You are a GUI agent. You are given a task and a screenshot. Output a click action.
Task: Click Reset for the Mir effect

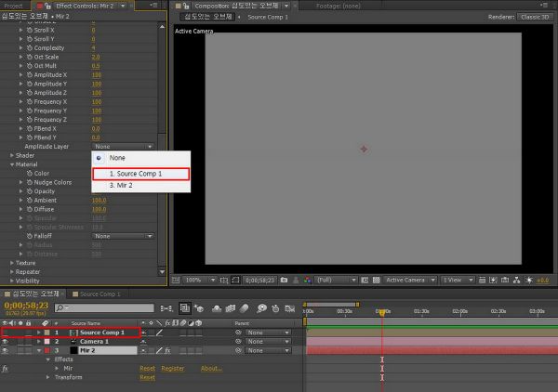147,369
